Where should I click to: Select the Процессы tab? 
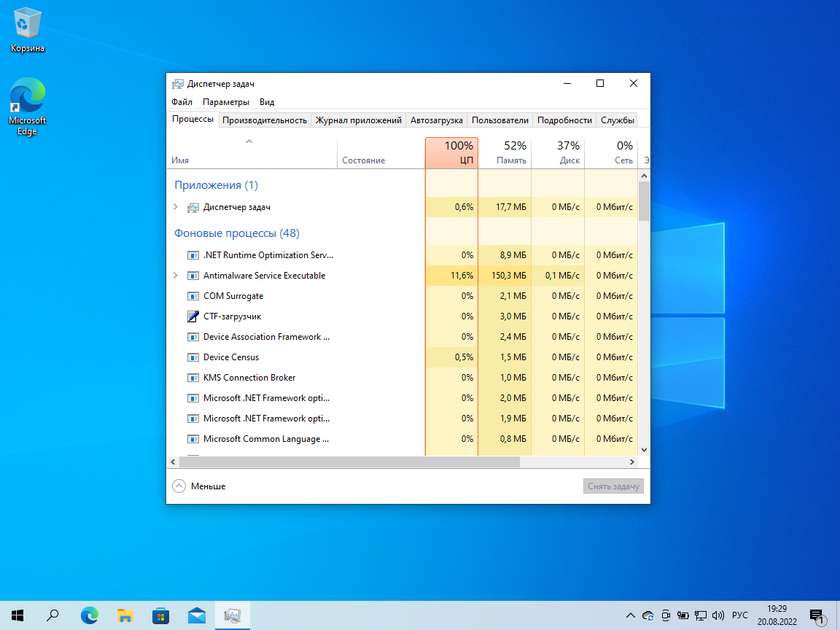(192, 119)
